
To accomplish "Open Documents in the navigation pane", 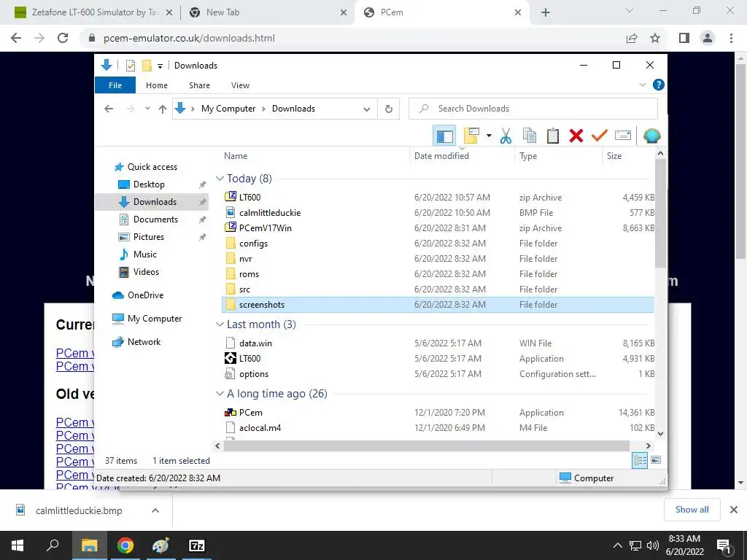I will tap(155, 219).
